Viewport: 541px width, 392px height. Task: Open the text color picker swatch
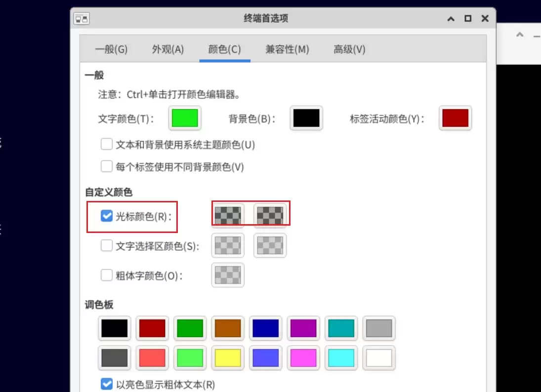[185, 118]
